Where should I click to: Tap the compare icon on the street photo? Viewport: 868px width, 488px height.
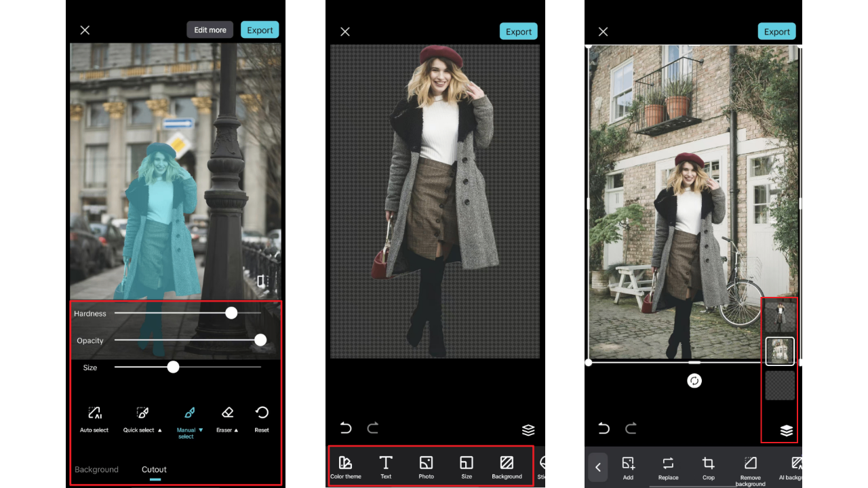pyautogui.click(x=261, y=281)
